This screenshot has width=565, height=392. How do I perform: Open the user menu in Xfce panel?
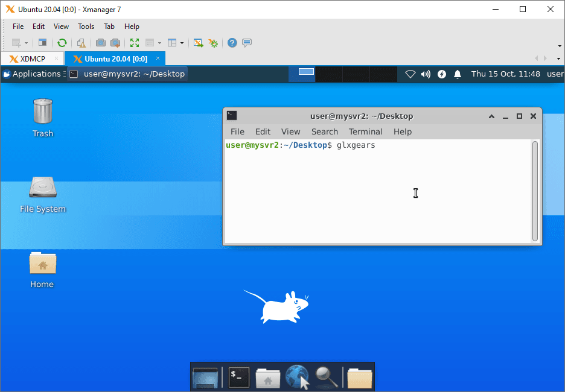[555, 74]
